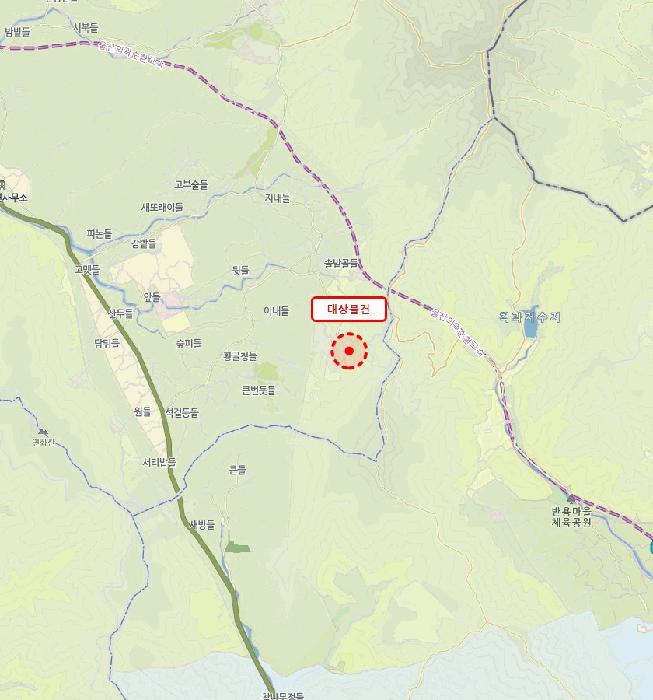653x700 pixels.
Task: Select the 큰들 place name
Action: click(x=237, y=469)
